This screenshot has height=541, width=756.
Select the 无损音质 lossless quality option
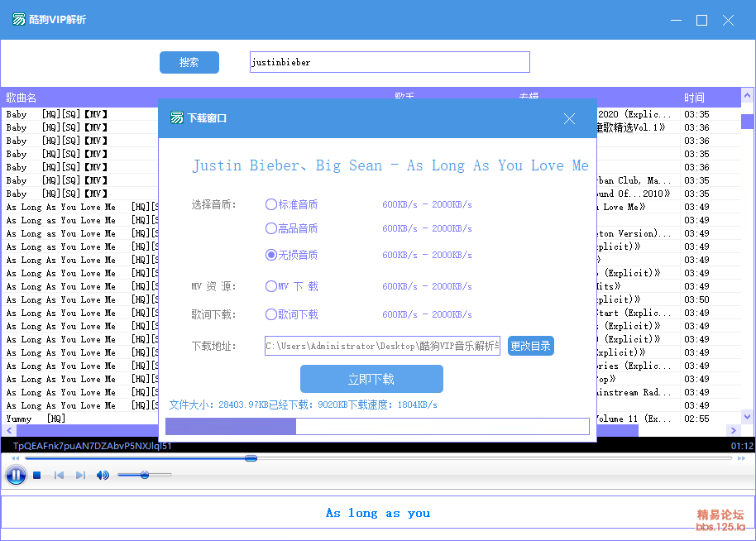coord(291,255)
